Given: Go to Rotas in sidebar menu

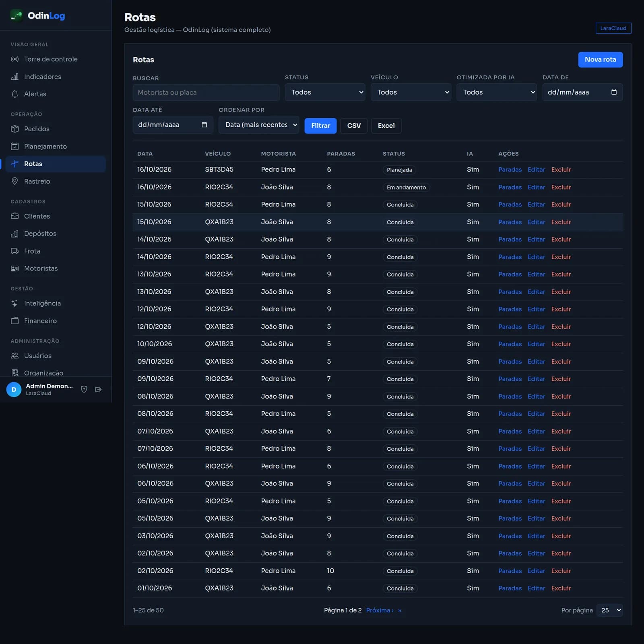Looking at the screenshot, I should (x=56, y=164).
